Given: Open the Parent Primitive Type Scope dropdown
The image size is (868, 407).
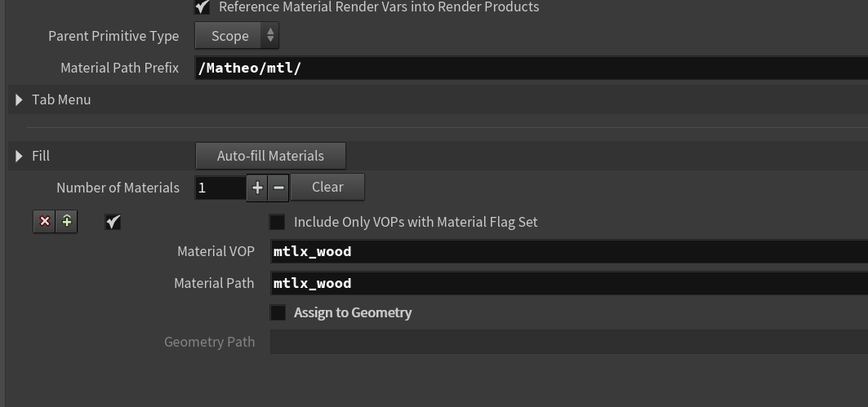Looking at the screenshot, I should (x=237, y=36).
